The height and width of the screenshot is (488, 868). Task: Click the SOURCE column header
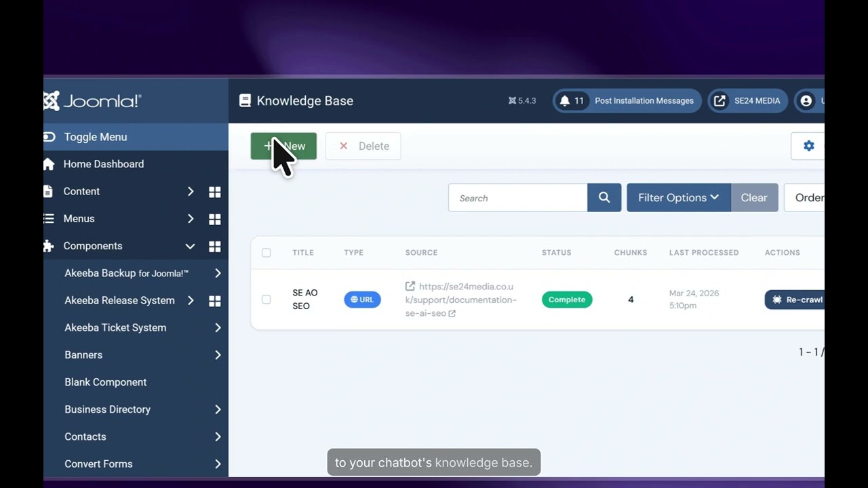(421, 252)
